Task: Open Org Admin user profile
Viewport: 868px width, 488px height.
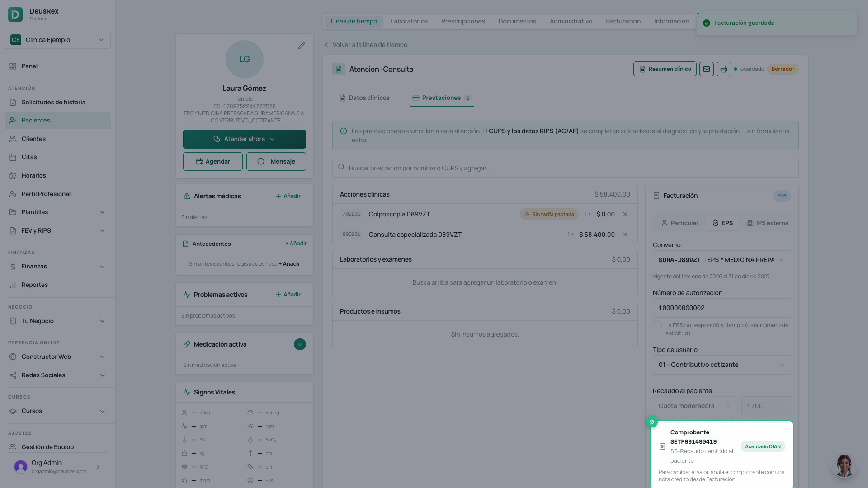Action: tap(57, 467)
